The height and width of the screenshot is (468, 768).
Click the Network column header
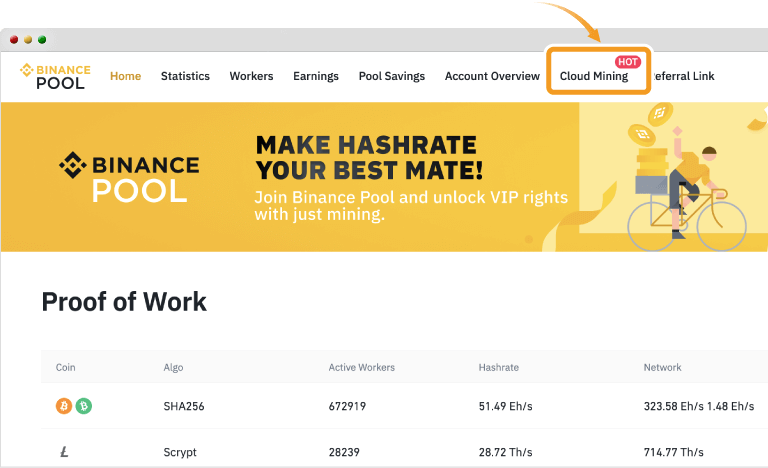[662, 367]
